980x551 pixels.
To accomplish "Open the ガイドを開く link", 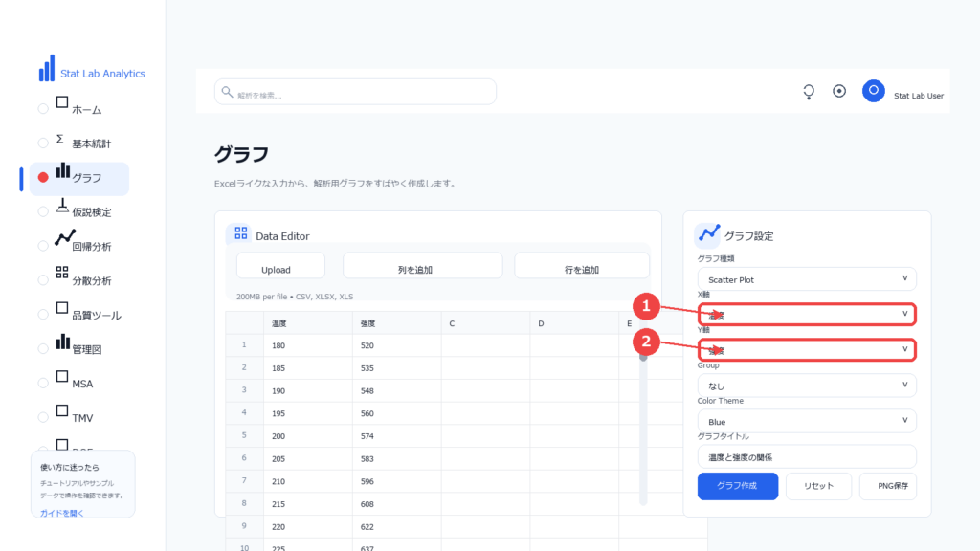I will click(x=62, y=513).
